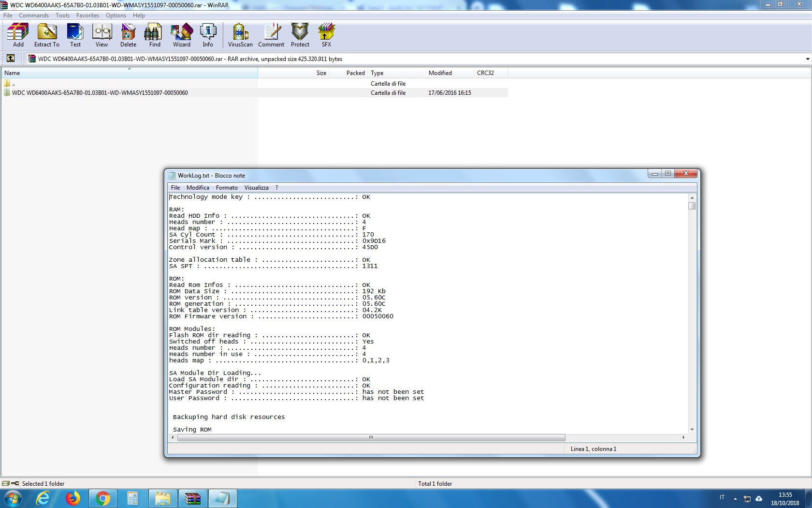Click the Delete toolbar icon

[x=128, y=35]
